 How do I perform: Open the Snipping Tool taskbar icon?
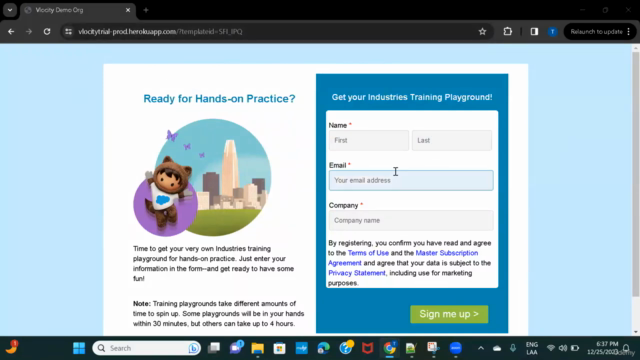click(x=433, y=348)
